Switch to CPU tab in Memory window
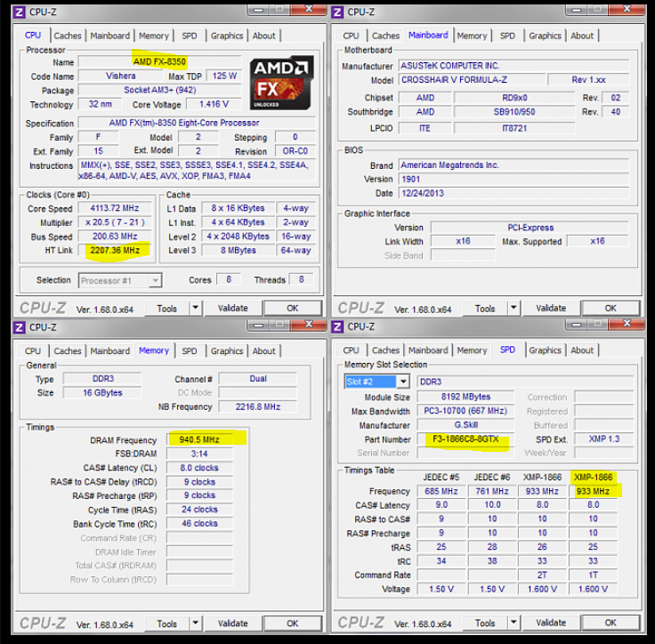This screenshot has width=655, height=644. click(33, 351)
